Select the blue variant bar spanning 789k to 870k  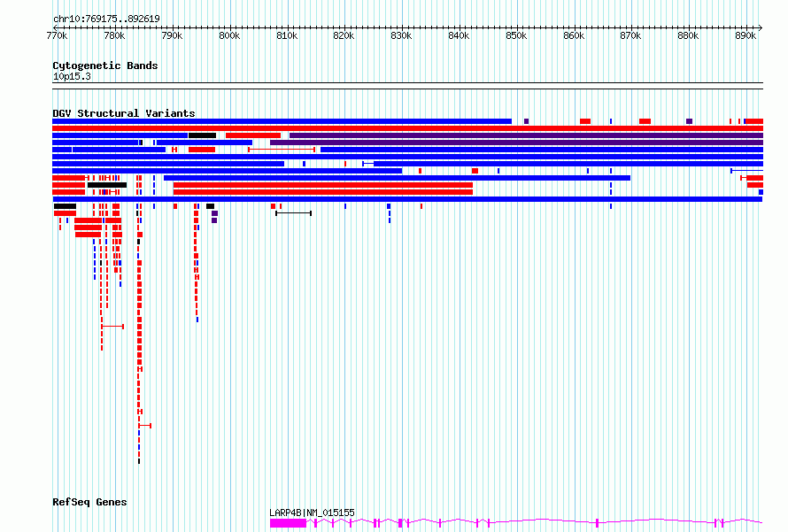point(397,178)
